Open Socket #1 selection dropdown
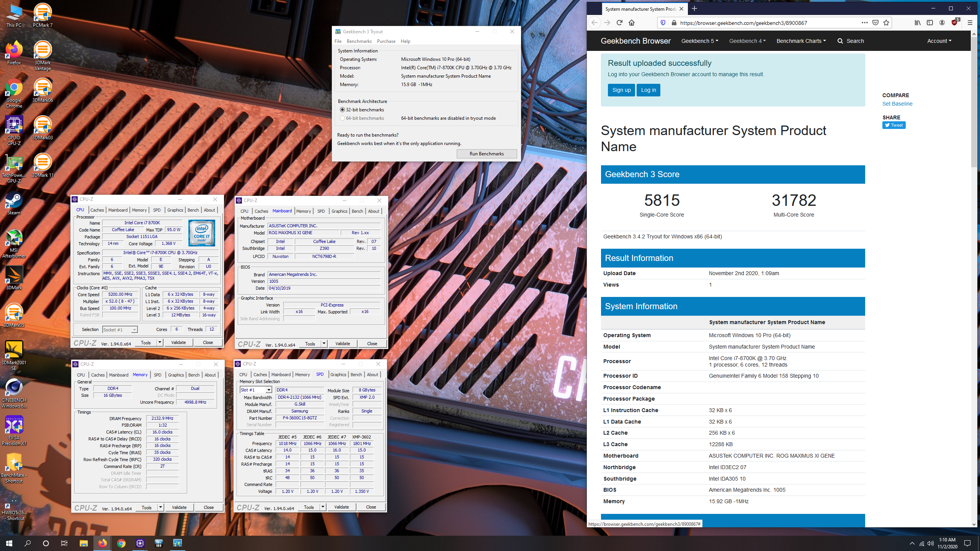Image resolution: width=980 pixels, height=551 pixels. pos(120,329)
